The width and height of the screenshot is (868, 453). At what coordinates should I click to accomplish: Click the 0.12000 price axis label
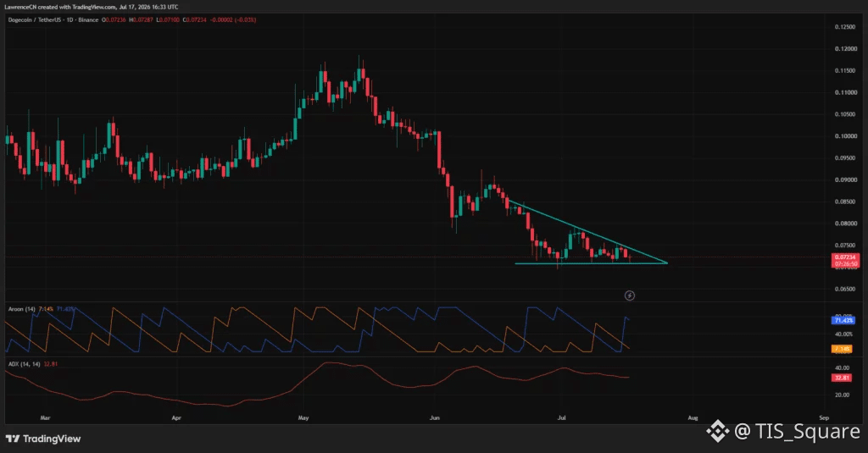click(x=845, y=48)
